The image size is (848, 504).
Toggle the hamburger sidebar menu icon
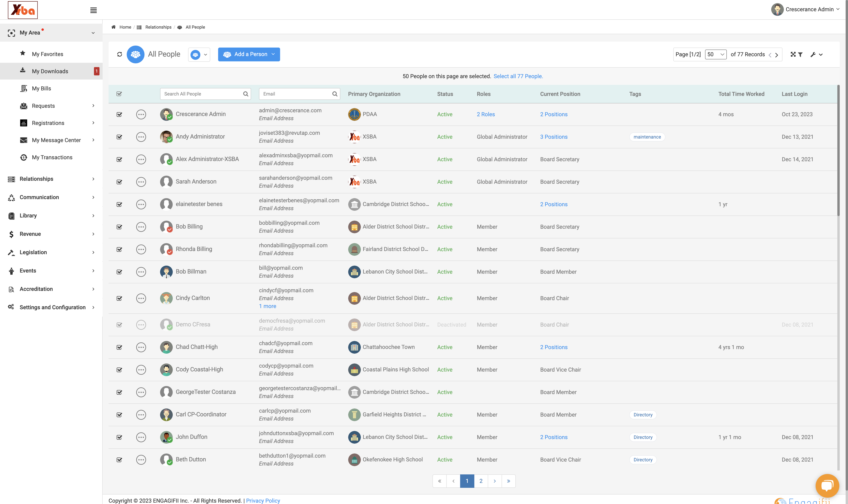[x=93, y=10]
